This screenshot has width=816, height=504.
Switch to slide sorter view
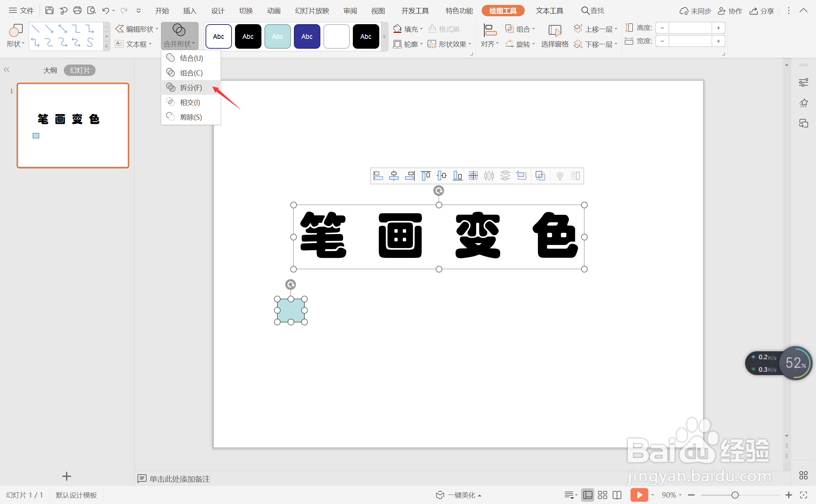click(602, 495)
